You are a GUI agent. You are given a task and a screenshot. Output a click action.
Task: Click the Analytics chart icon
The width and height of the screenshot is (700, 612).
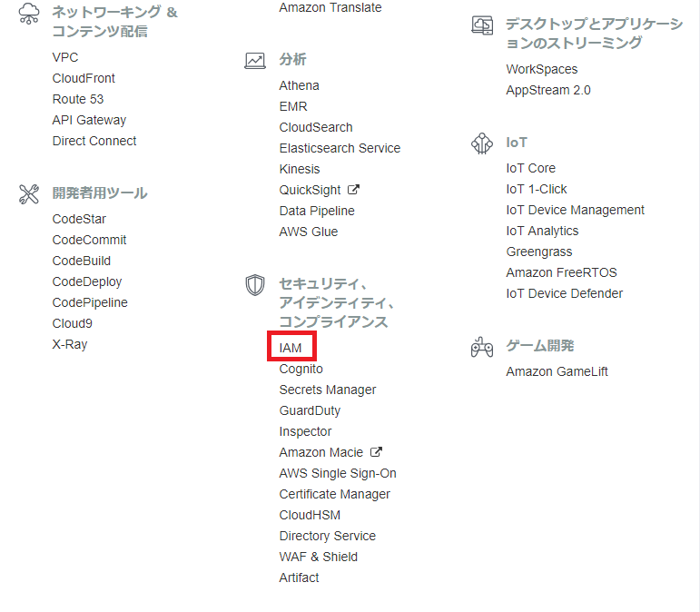[x=255, y=60]
